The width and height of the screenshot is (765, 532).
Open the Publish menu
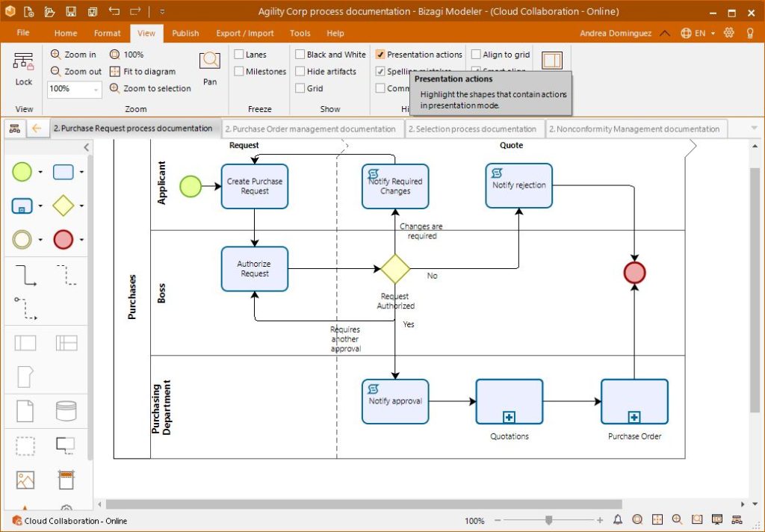185,33
